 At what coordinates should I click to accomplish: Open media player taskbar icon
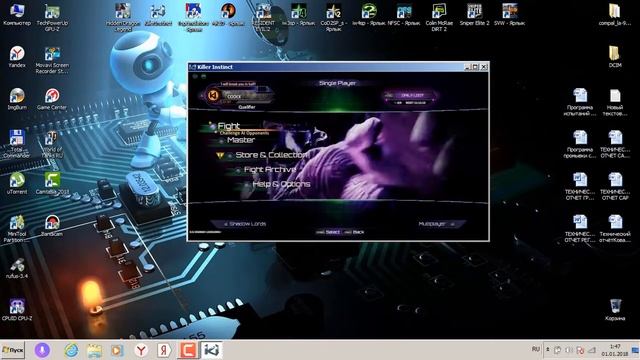pos(118,350)
